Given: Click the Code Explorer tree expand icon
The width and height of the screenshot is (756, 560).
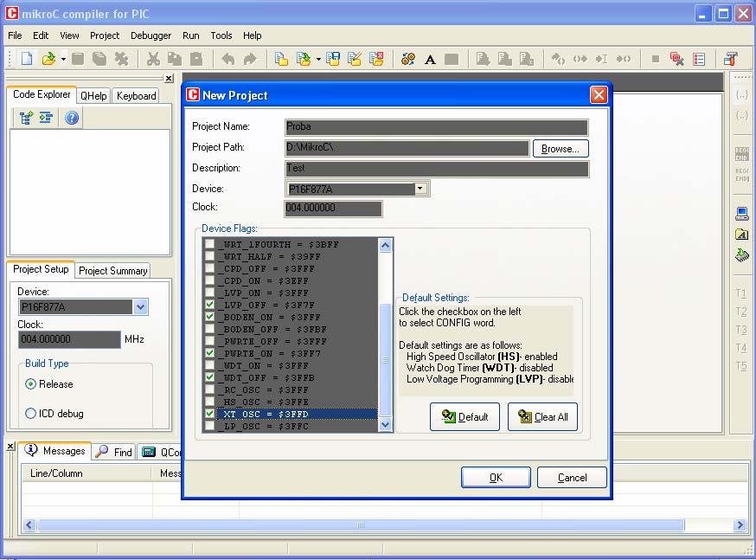Looking at the screenshot, I should click(26, 118).
